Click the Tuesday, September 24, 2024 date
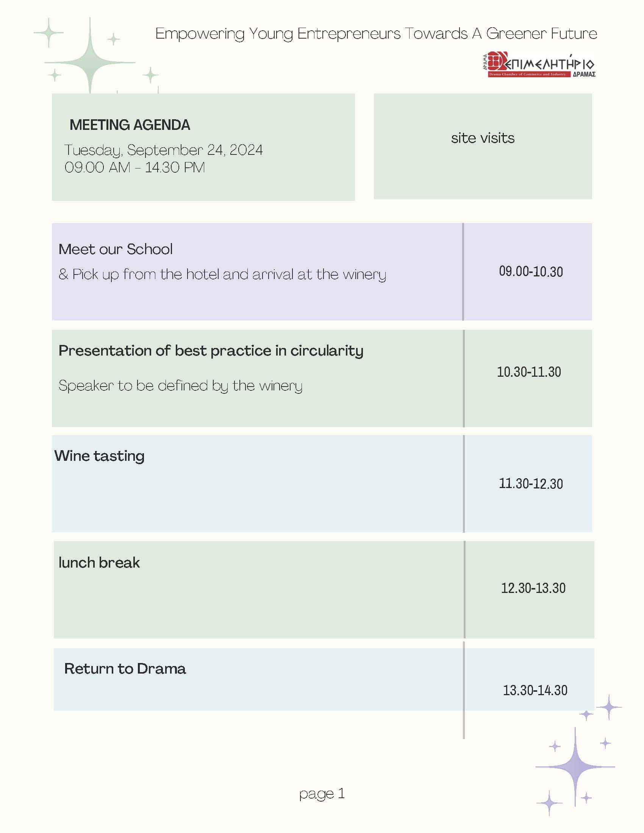Screen dimensions: 644x833 [x=163, y=150]
